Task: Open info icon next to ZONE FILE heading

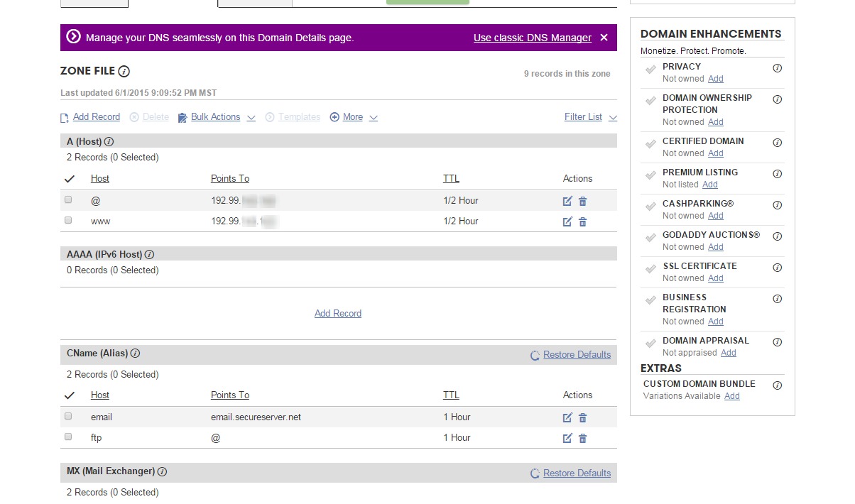Action: click(x=124, y=71)
